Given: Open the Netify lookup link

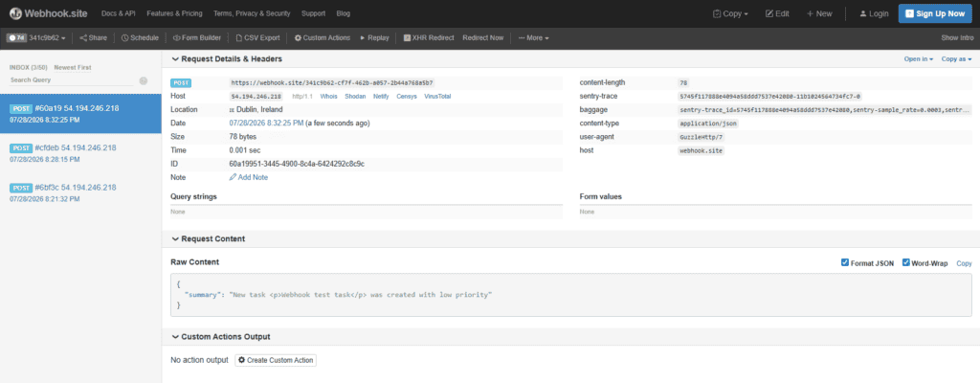Looking at the screenshot, I should 381,97.
